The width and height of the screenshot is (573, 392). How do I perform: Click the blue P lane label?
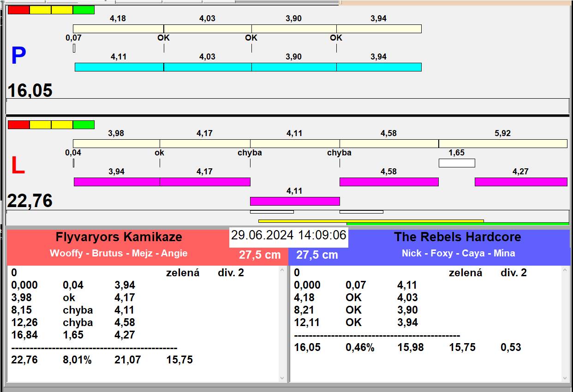tap(18, 56)
